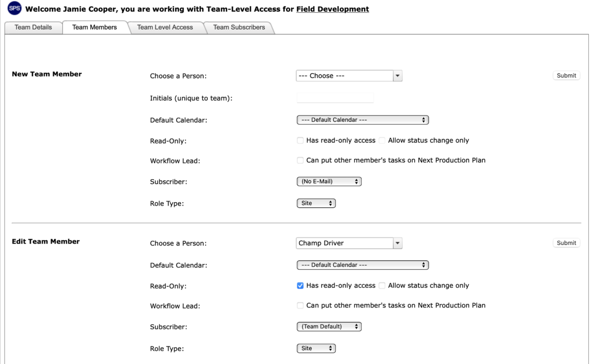This screenshot has width=596, height=364.
Task: Click the SPS logo icon
Action: click(x=14, y=8)
